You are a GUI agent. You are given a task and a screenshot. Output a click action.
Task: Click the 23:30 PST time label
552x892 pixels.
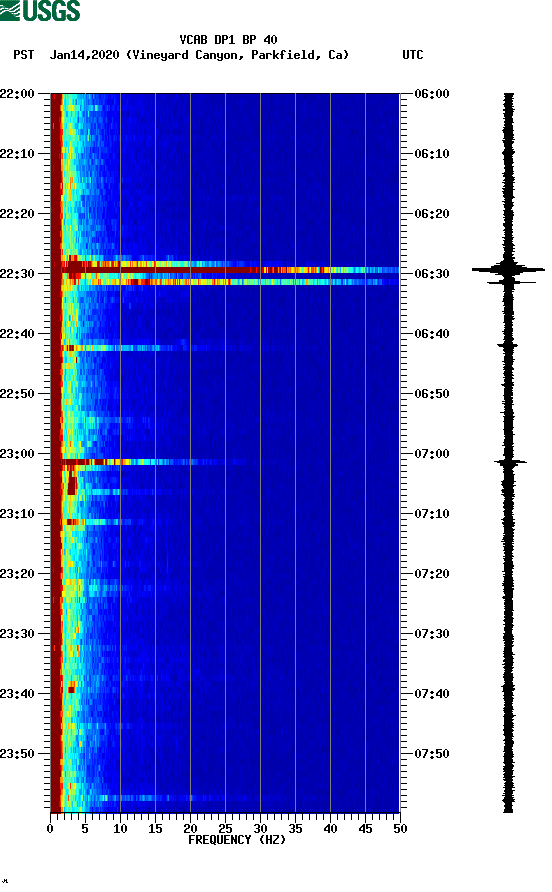coord(17,634)
